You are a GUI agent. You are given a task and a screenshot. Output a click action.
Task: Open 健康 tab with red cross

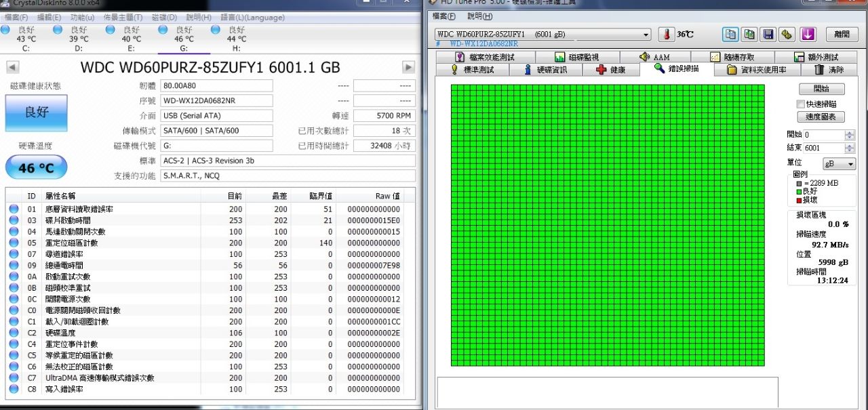click(x=611, y=70)
